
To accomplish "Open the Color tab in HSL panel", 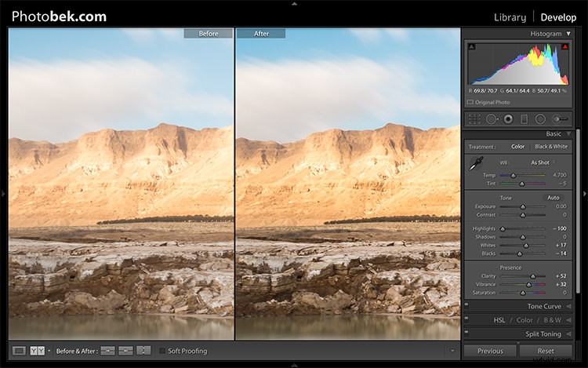I will point(524,320).
